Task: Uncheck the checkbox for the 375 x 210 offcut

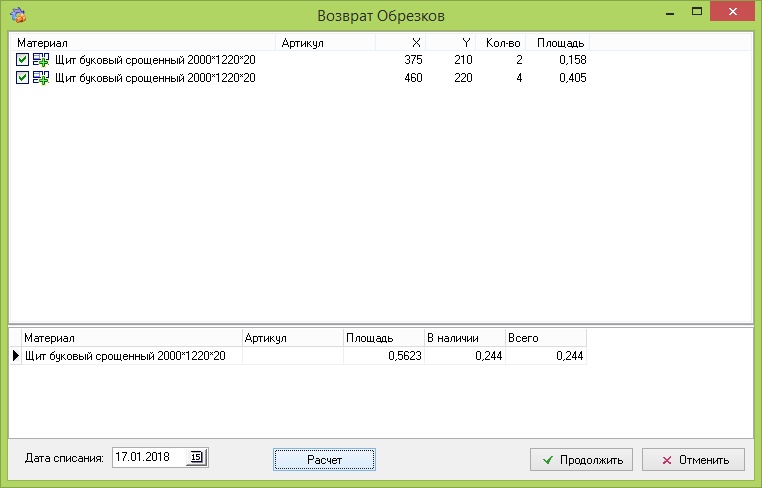Action: point(23,61)
